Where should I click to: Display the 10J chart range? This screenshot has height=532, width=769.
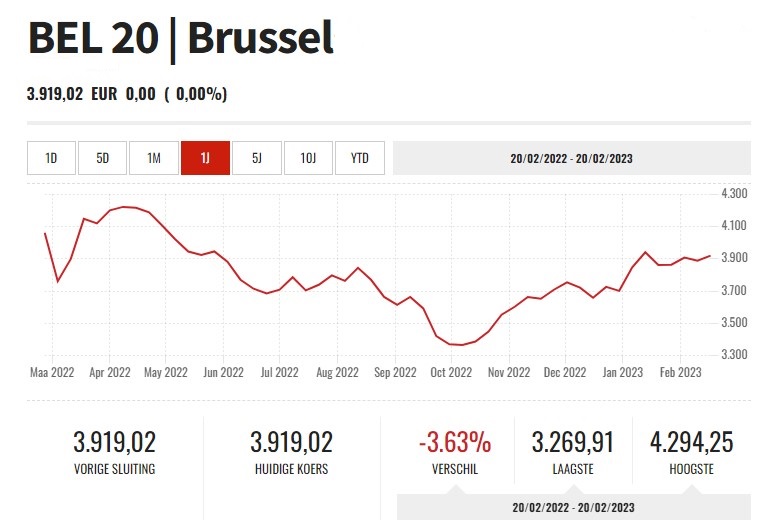click(308, 158)
